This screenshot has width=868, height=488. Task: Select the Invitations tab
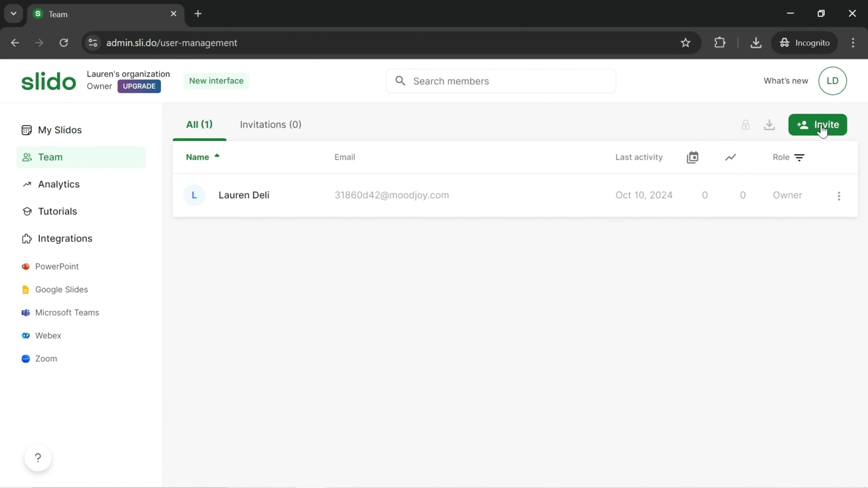tap(271, 124)
